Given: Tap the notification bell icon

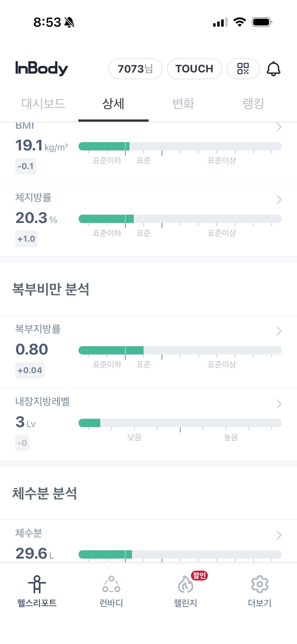Looking at the screenshot, I should pyautogui.click(x=273, y=69).
